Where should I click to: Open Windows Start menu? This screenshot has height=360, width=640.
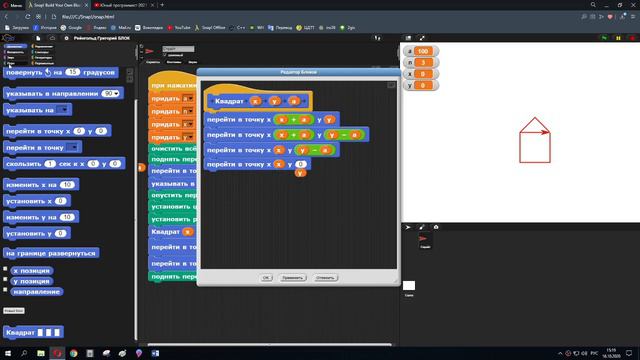point(8,353)
